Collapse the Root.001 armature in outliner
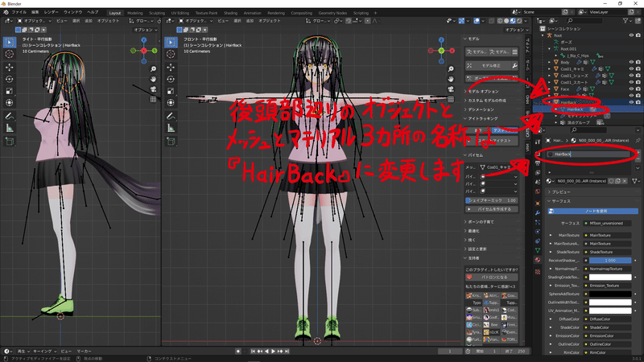This screenshot has height=362, width=644. (550, 49)
